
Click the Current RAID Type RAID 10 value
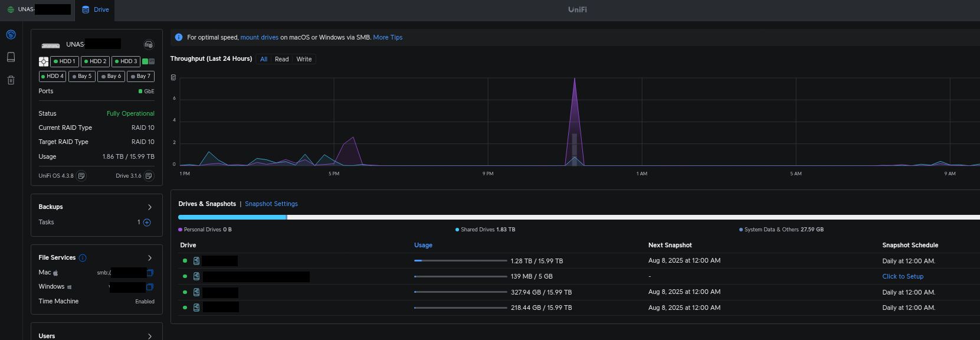click(x=143, y=128)
